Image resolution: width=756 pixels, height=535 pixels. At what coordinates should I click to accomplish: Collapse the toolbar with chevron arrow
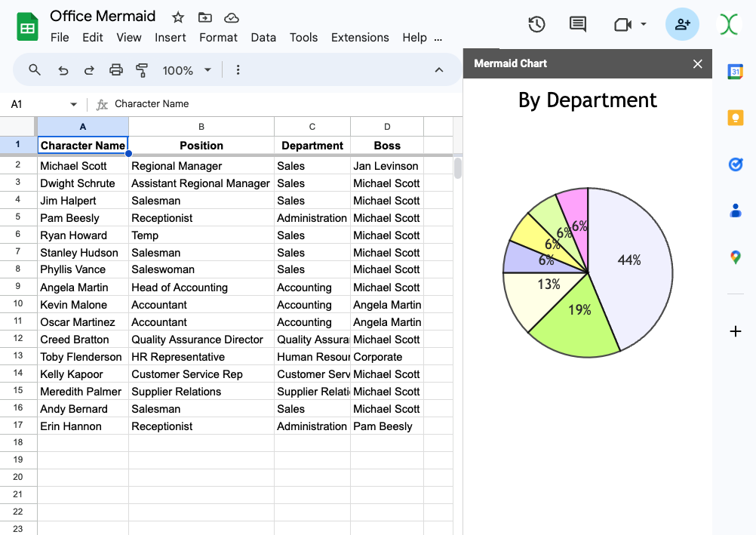point(439,70)
